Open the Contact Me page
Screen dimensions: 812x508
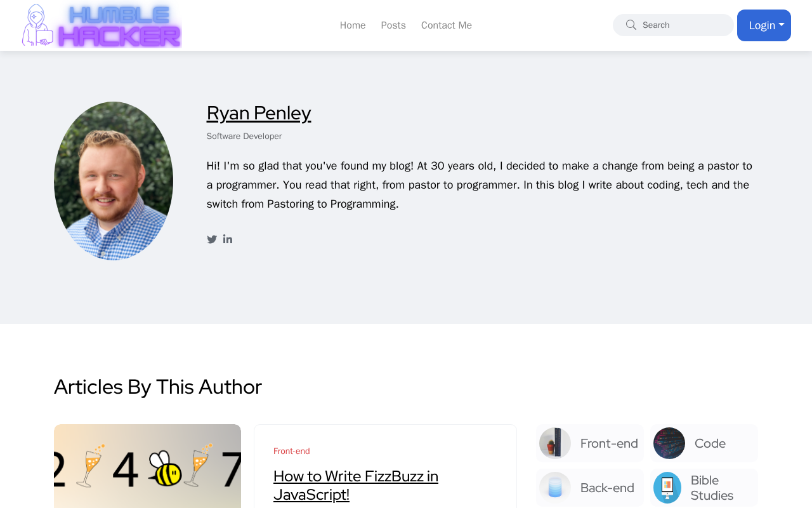[447, 25]
